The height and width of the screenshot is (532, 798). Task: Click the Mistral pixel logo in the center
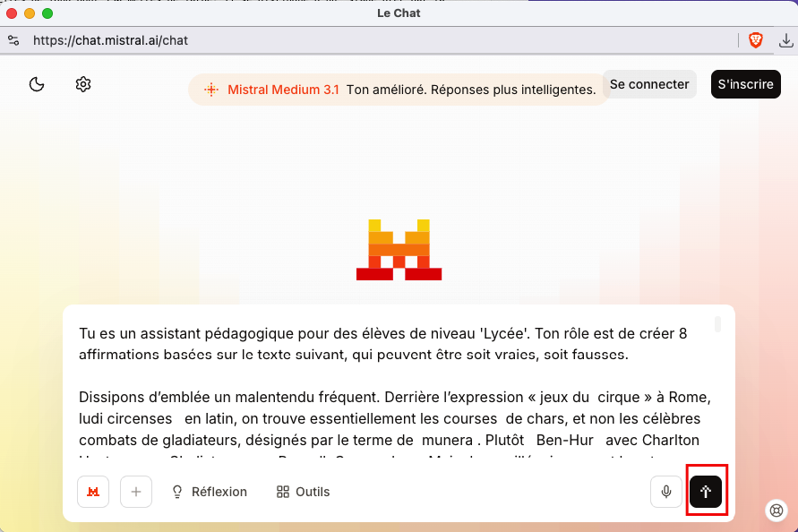pos(399,249)
